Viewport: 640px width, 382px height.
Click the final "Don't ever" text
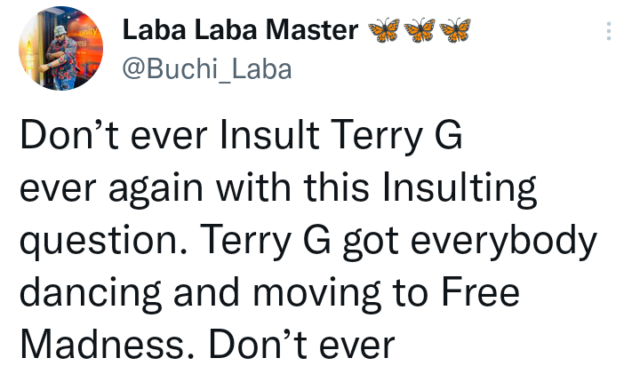click(302, 345)
